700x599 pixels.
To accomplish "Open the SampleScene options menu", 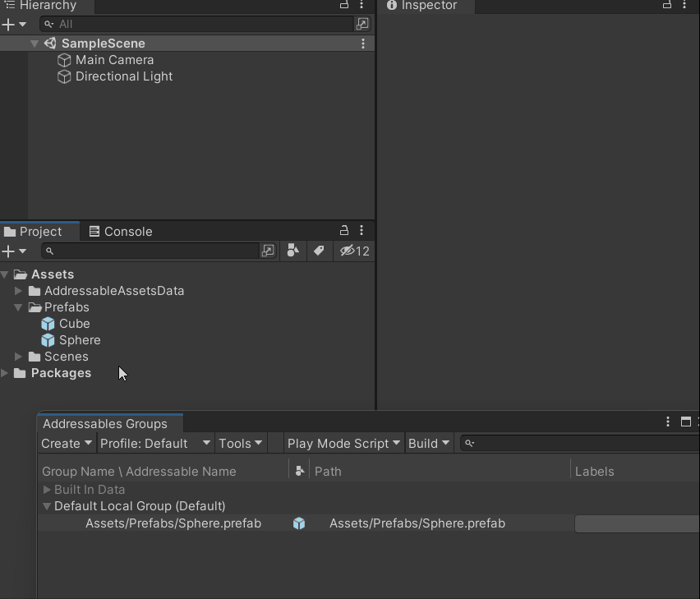I will tap(363, 44).
